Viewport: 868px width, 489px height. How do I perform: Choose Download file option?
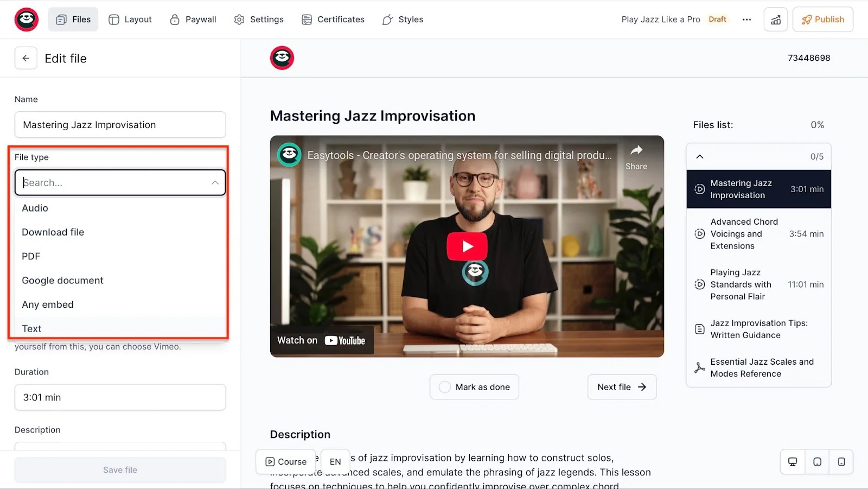120,232
